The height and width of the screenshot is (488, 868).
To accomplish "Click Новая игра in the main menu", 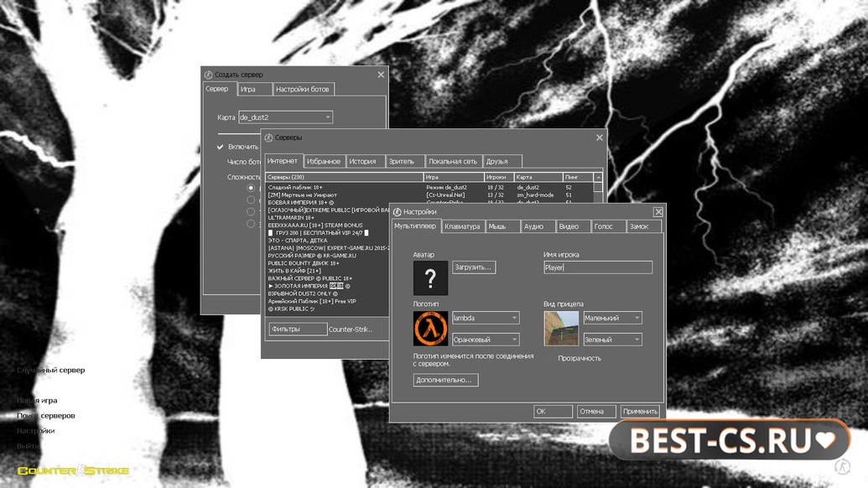I will click(x=37, y=401).
